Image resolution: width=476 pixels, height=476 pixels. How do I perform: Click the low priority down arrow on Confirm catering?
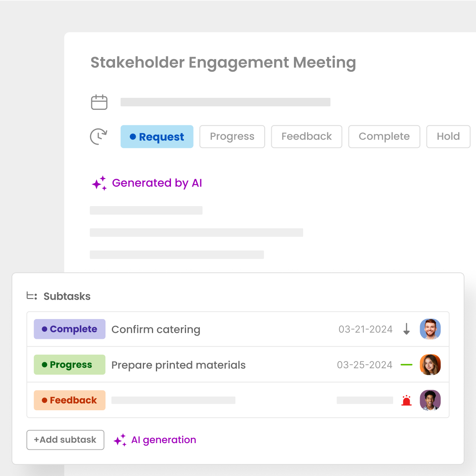tap(406, 329)
